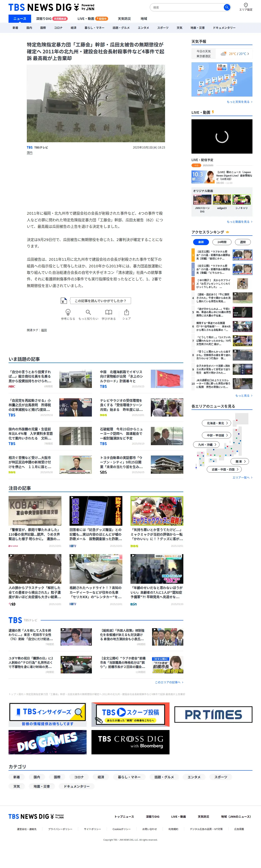This screenshot has width=261, height=868.
Task: Open the 近畿・中国・四国 area chevron button
Action: [x=225, y=469]
